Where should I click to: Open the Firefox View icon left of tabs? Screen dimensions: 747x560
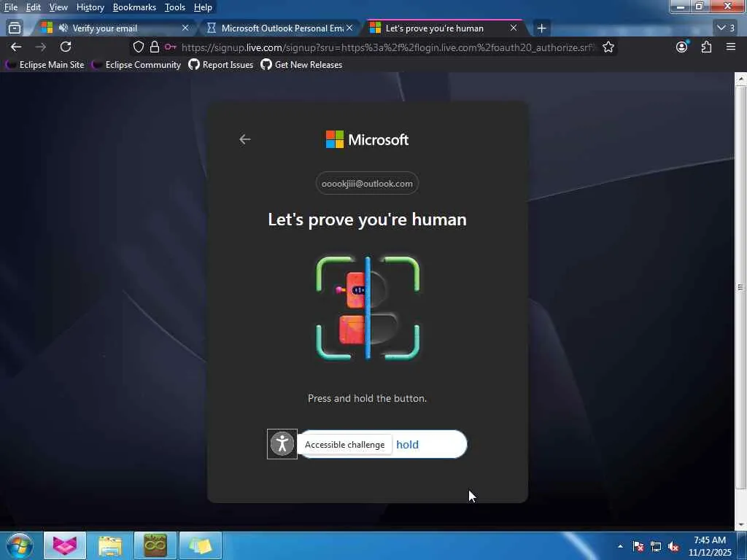[x=15, y=28]
